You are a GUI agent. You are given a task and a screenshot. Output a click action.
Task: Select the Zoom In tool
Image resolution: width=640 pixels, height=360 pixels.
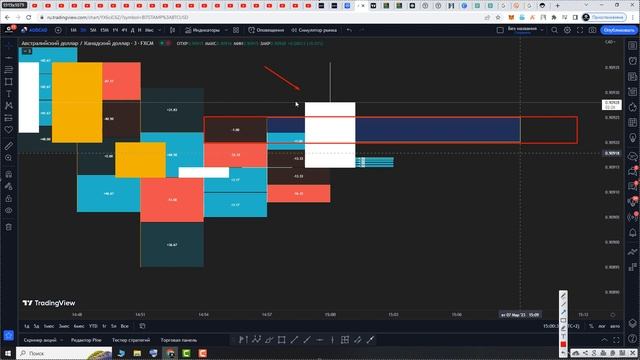pos(9,158)
